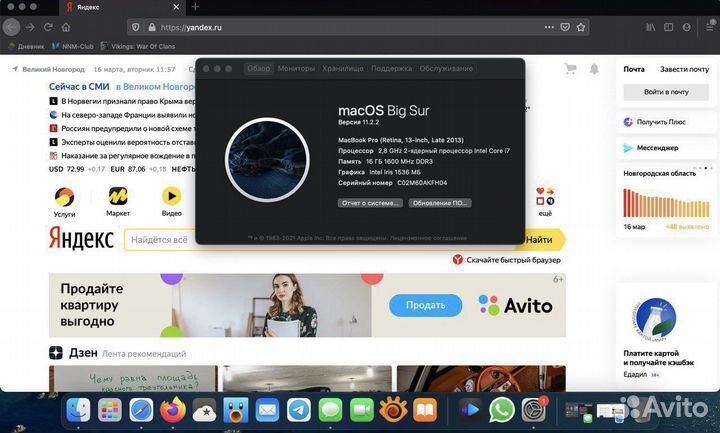Click the Войти в почту button
The height and width of the screenshot is (433, 720).
(666, 92)
